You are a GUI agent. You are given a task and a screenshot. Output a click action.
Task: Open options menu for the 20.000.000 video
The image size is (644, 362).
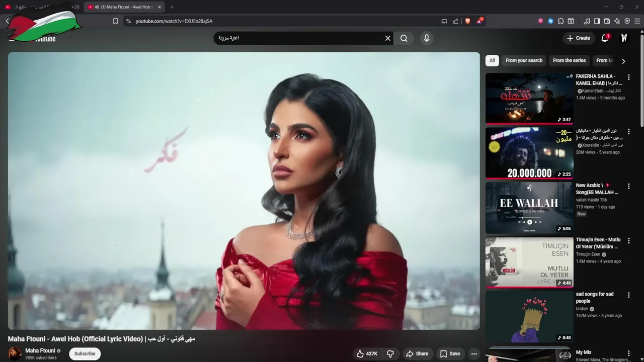[628, 132]
